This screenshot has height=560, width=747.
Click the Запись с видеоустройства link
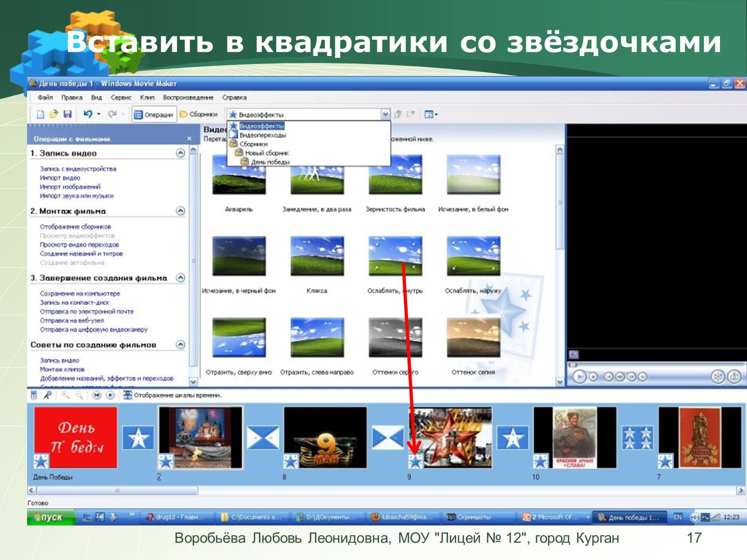click(78, 169)
